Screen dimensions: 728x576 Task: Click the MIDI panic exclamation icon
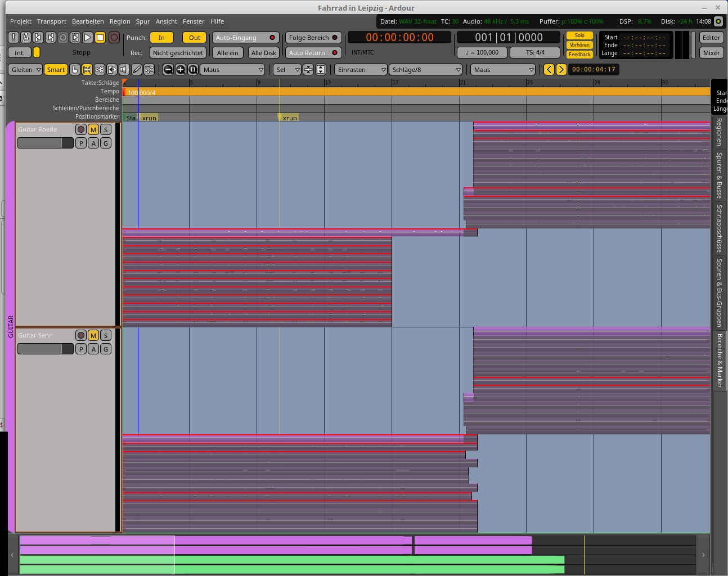pyautogui.click(x=14, y=38)
